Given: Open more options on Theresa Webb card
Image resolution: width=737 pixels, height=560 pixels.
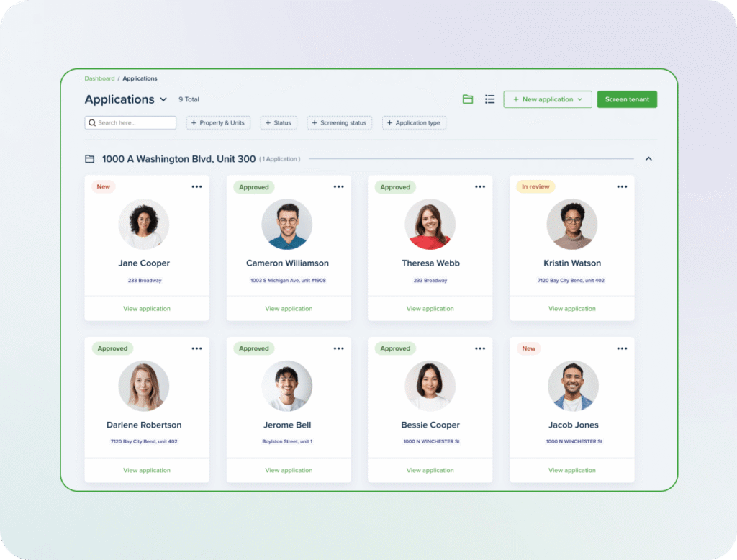Looking at the screenshot, I should (480, 186).
